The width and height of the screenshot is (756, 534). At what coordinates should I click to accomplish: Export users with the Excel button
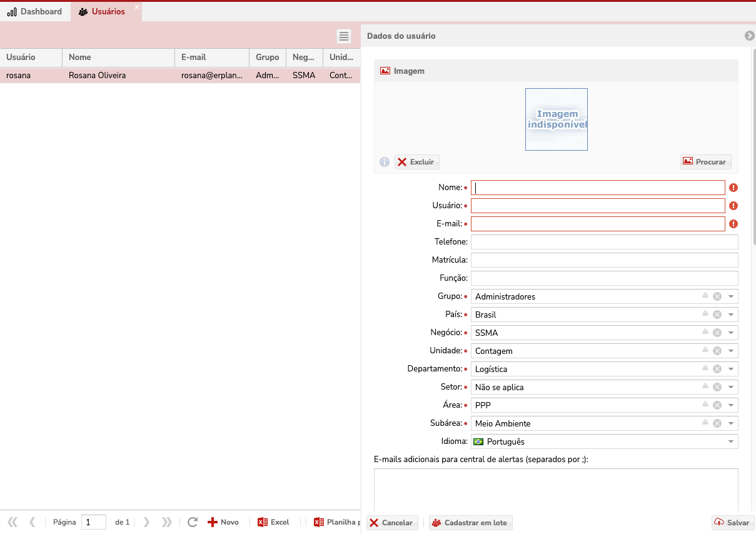273,522
